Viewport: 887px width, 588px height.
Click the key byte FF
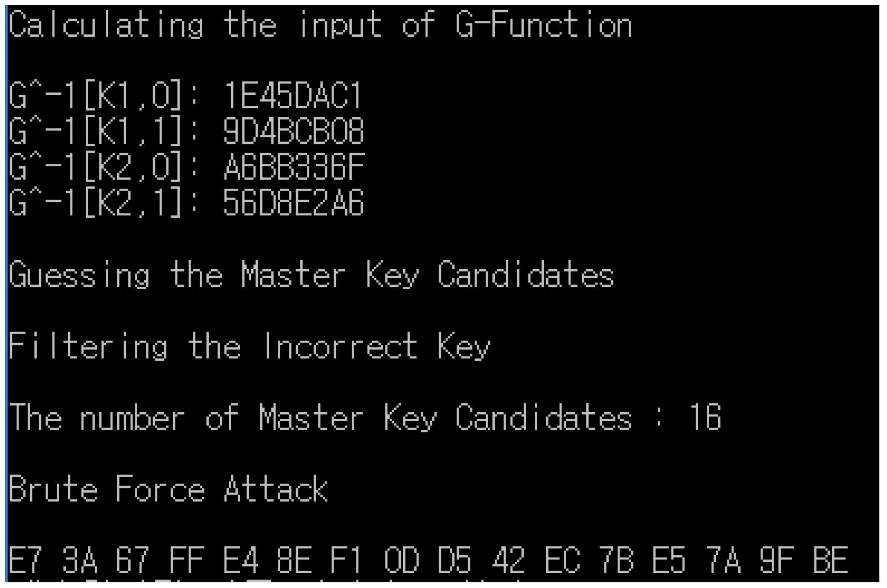[x=187, y=560]
